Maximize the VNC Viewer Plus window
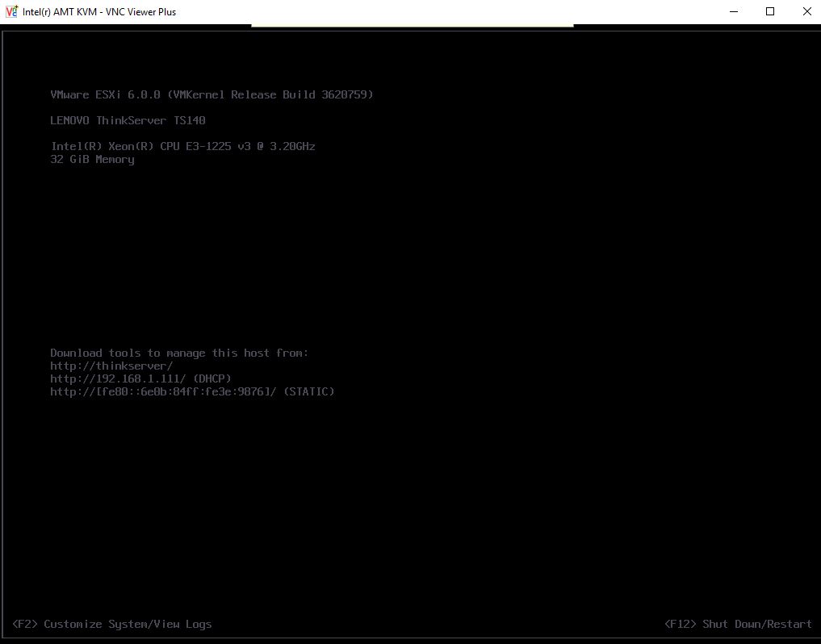 [769, 11]
